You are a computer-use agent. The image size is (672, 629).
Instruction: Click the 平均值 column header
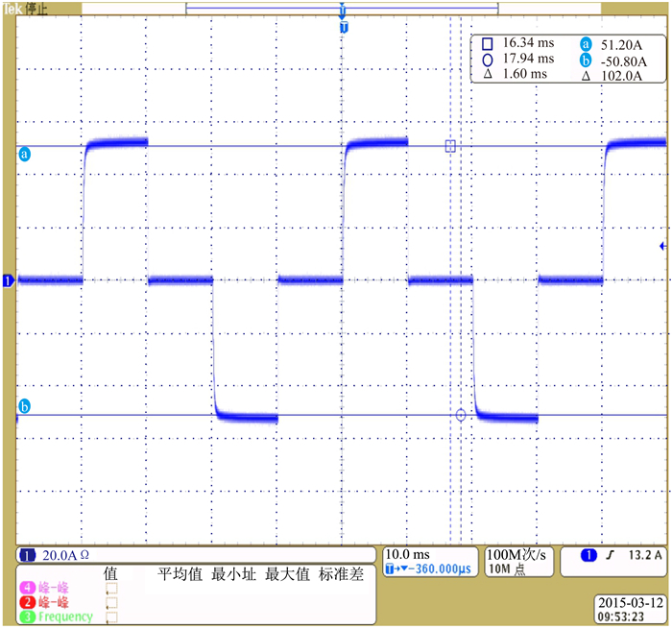180,573
